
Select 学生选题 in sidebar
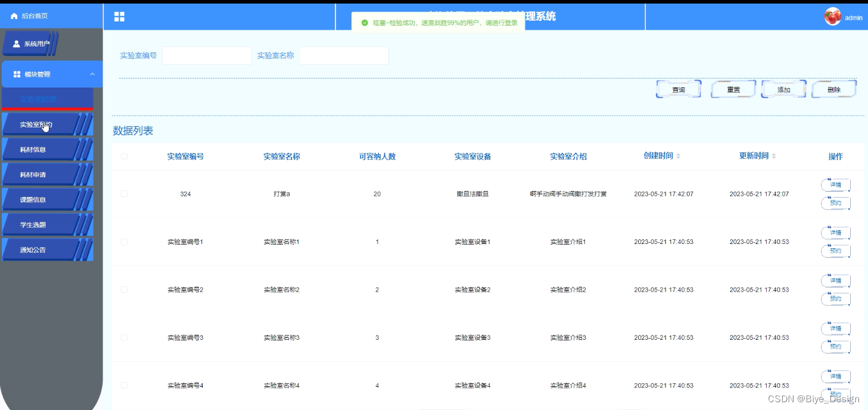click(48, 225)
